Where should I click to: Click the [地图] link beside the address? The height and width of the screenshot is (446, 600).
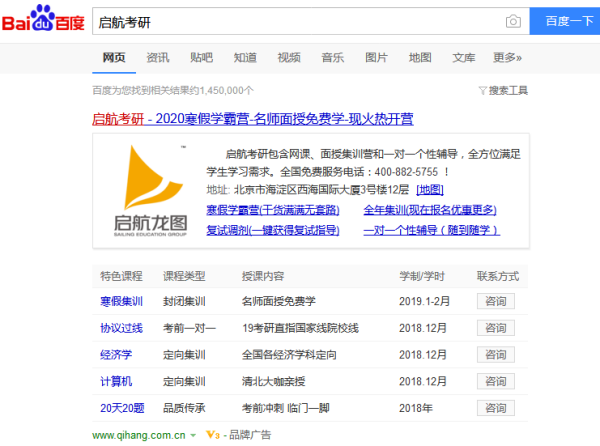430,190
